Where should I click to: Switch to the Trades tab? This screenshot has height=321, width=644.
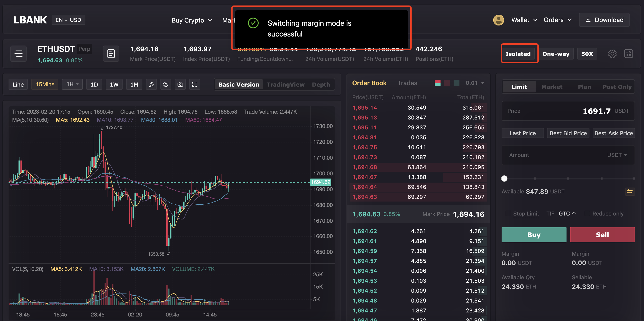tap(407, 83)
